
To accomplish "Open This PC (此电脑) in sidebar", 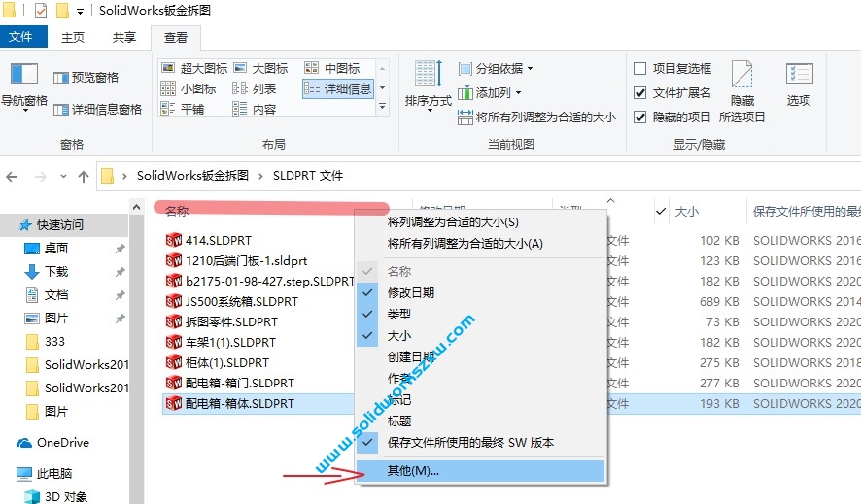I will (x=45, y=473).
